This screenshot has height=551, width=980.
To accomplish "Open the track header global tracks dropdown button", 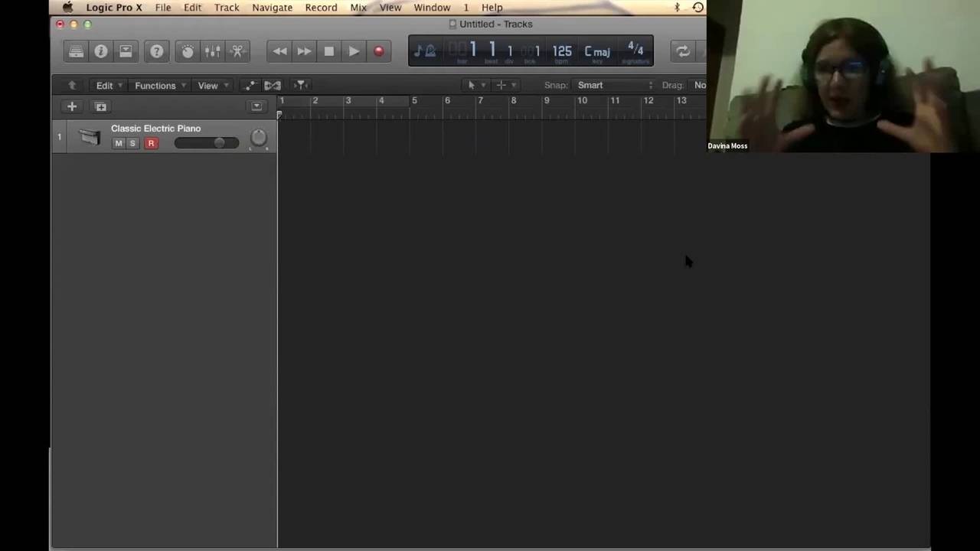I will [x=256, y=106].
